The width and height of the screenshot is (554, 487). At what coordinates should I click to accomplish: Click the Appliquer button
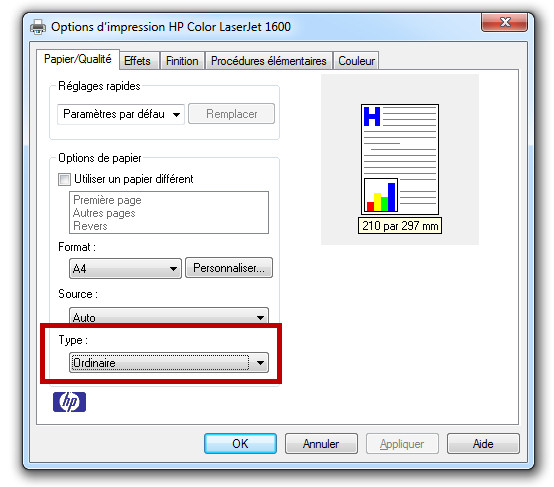(x=402, y=444)
